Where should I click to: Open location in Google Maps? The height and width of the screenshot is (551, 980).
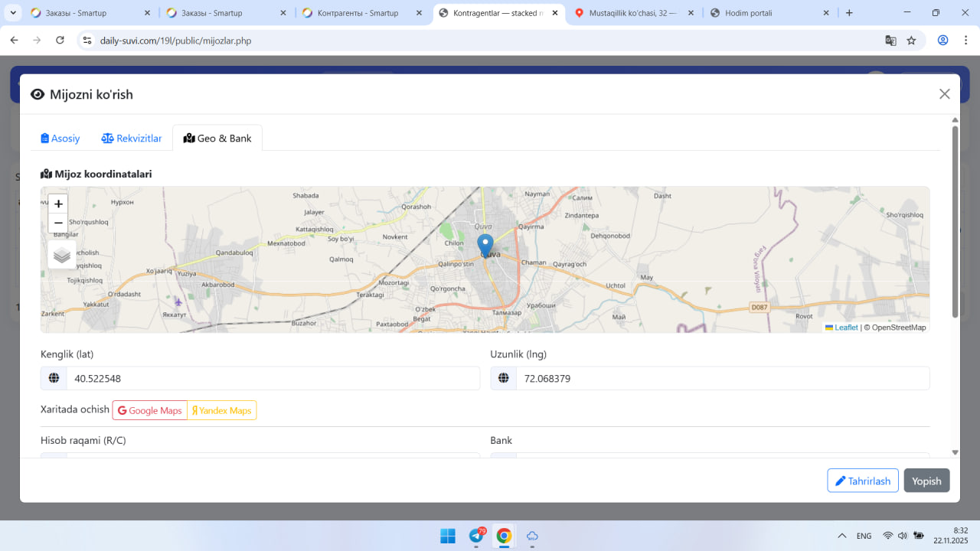150,410
